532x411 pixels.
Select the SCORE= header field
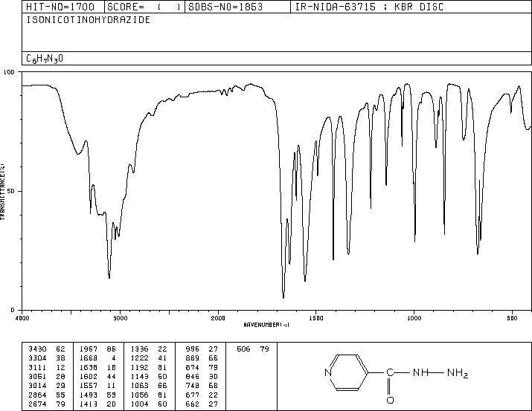(x=144, y=7)
